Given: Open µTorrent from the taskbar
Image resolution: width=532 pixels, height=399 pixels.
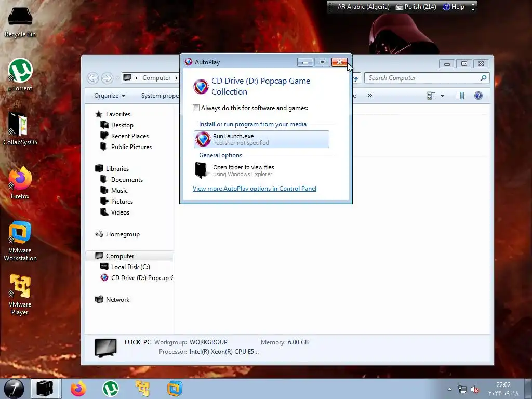Looking at the screenshot, I should tap(111, 389).
